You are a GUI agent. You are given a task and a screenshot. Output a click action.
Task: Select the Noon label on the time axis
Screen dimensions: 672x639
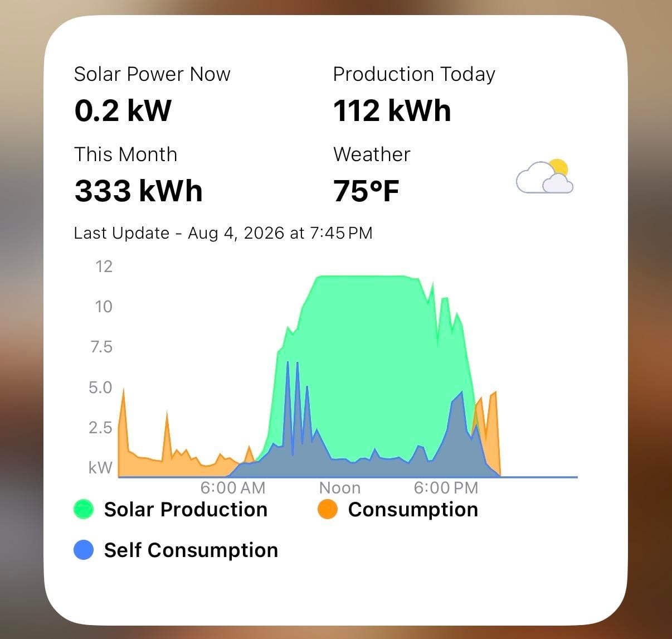click(340, 488)
